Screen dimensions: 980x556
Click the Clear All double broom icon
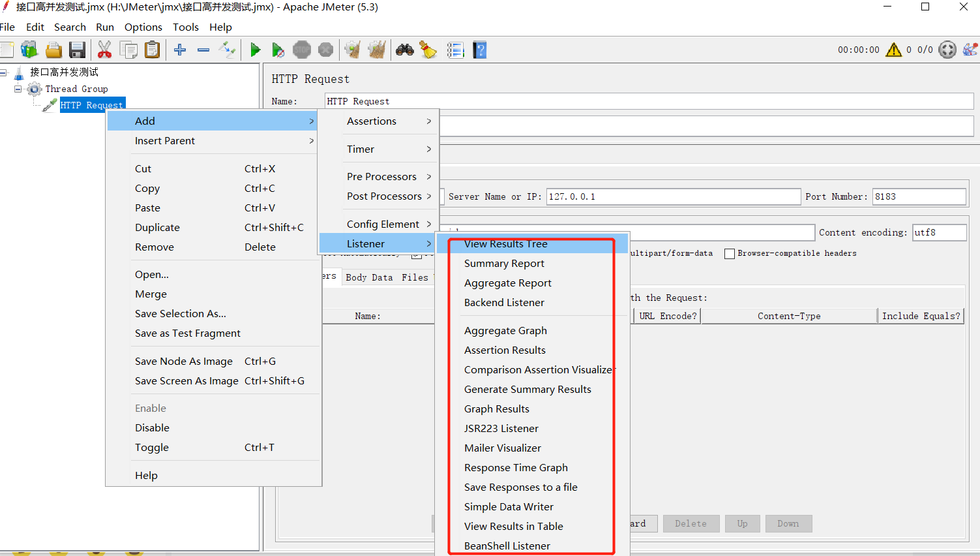click(x=377, y=50)
